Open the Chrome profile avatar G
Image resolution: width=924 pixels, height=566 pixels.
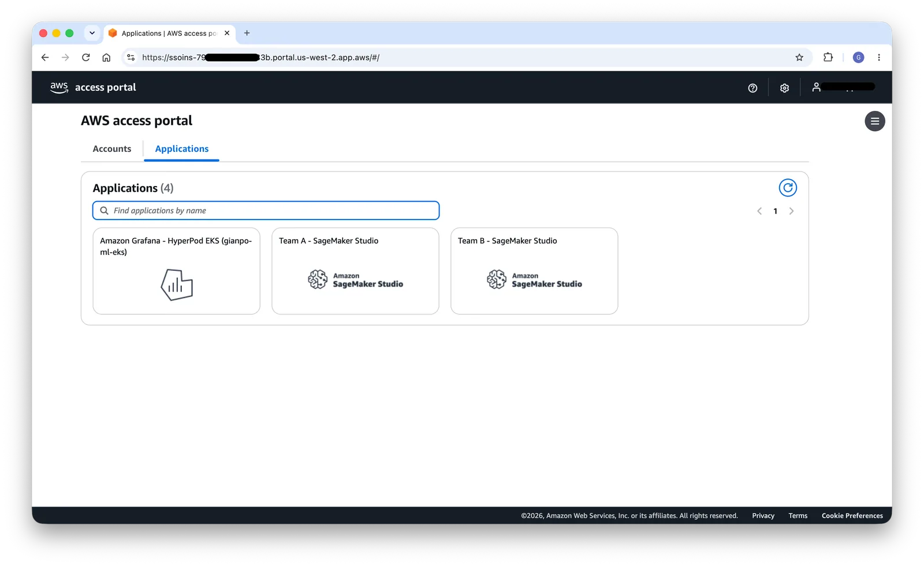858,57
